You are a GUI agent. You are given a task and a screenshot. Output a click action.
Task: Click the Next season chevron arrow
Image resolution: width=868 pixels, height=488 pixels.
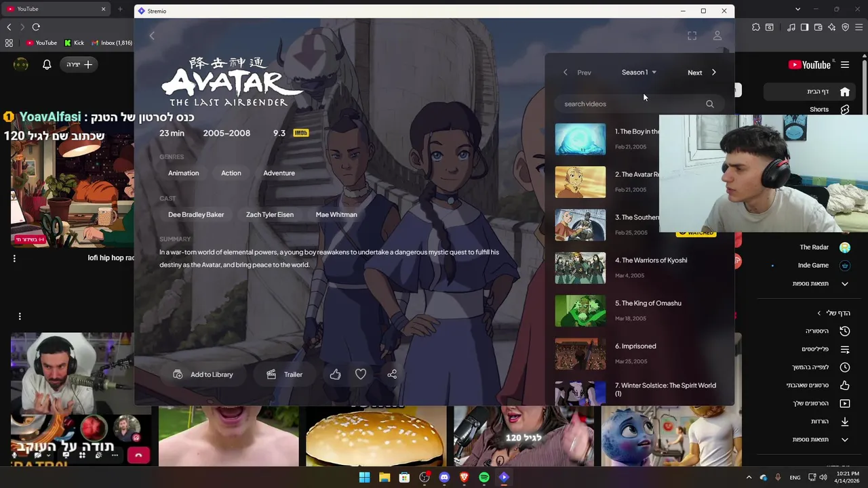click(713, 73)
